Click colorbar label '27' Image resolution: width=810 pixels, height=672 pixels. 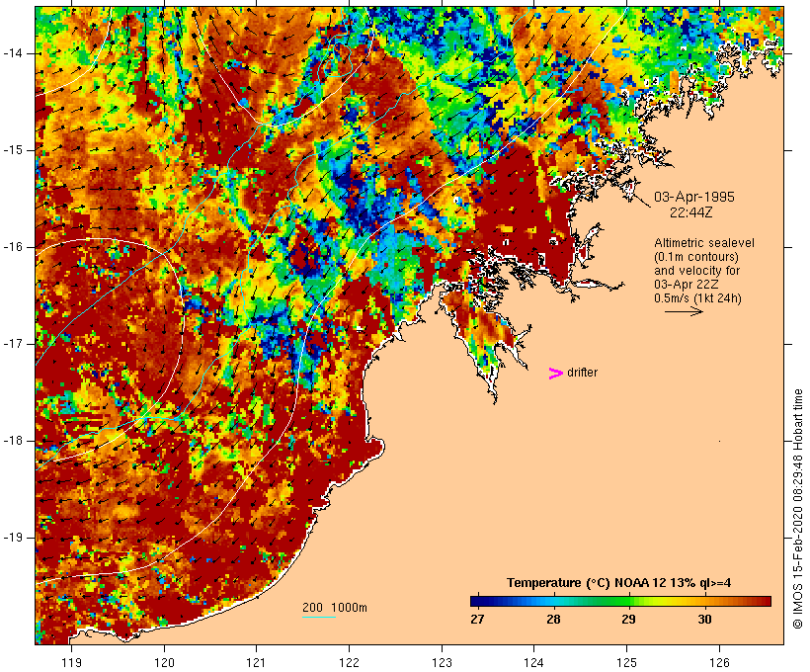click(477, 619)
